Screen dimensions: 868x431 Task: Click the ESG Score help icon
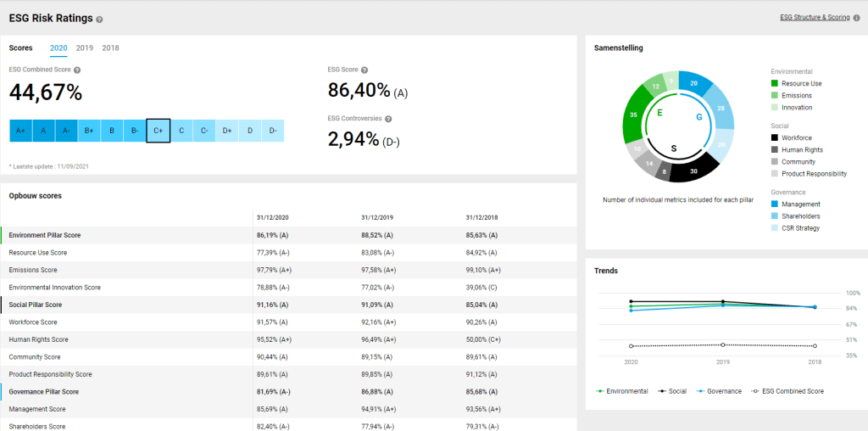pos(364,70)
